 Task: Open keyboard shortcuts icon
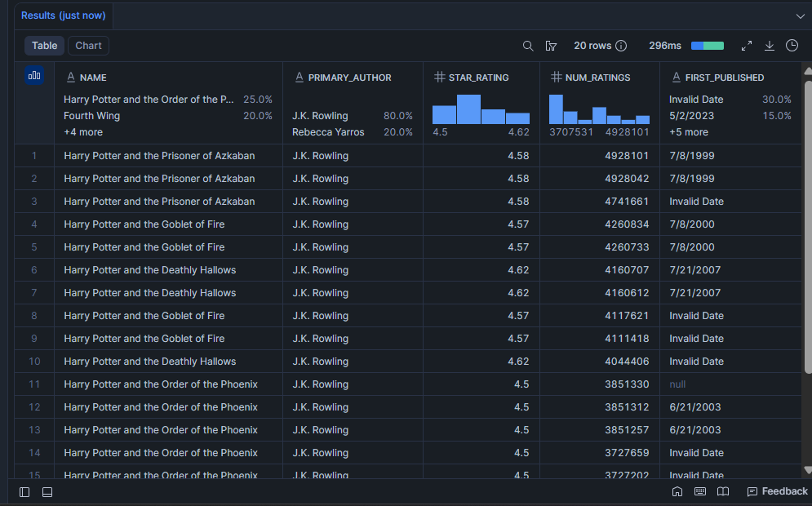[x=700, y=491]
